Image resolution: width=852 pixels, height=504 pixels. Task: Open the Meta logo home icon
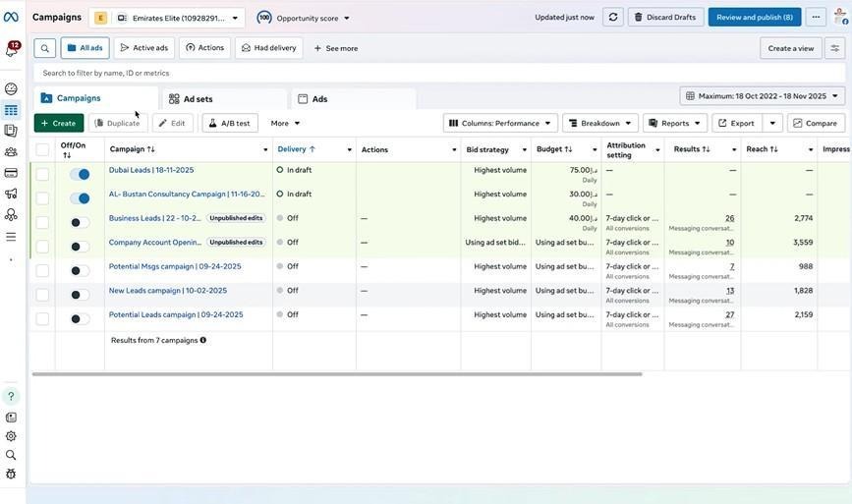11,17
